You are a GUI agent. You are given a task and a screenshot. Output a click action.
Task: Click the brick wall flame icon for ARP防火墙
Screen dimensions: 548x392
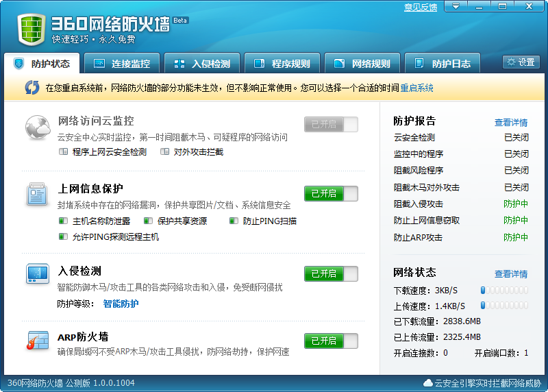(38, 340)
